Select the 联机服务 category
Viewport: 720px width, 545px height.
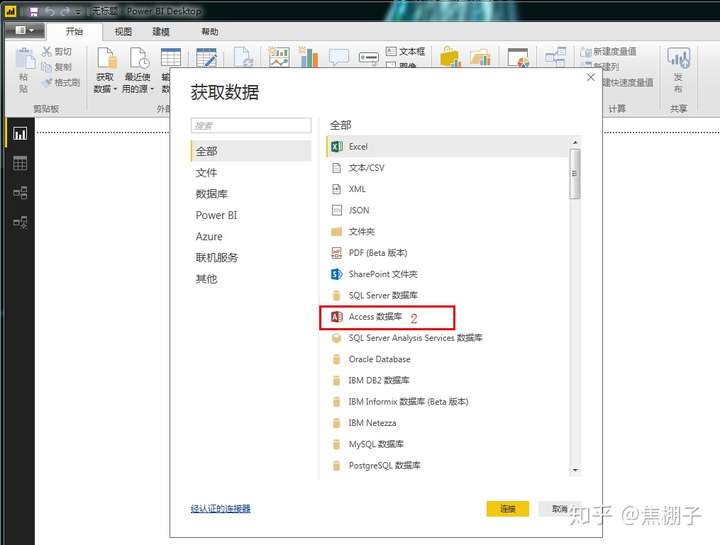click(251, 258)
